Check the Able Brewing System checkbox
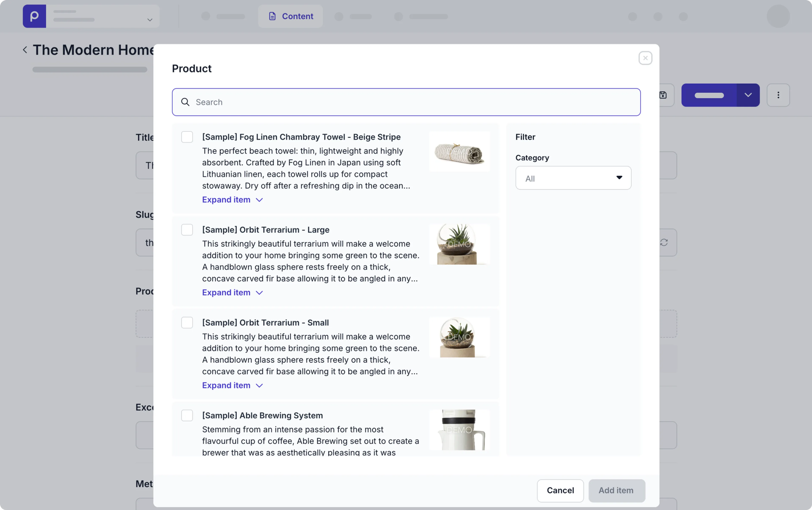 pos(187,415)
